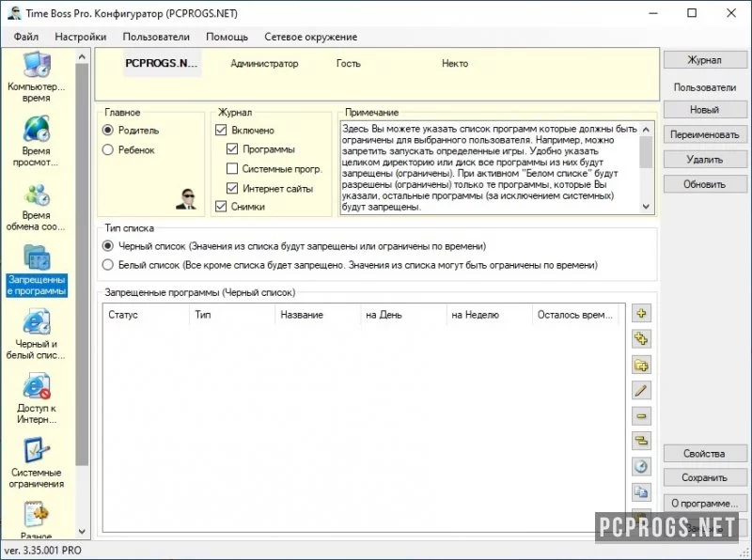Click the double plus add-several icon
Viewport: 752px width, 560px height.
[x=641, y=339]
